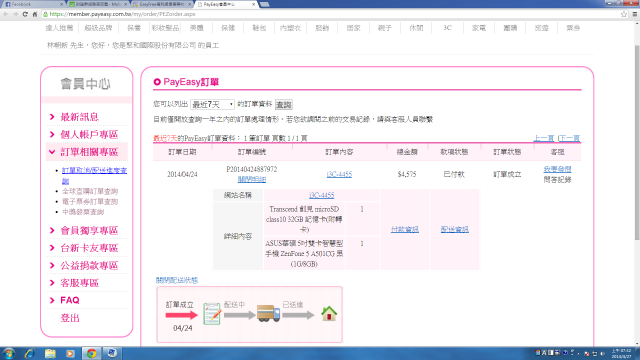Open the 鞋包 category menu
This screenshot has height=360, width=640.
[x=259, y=28]
